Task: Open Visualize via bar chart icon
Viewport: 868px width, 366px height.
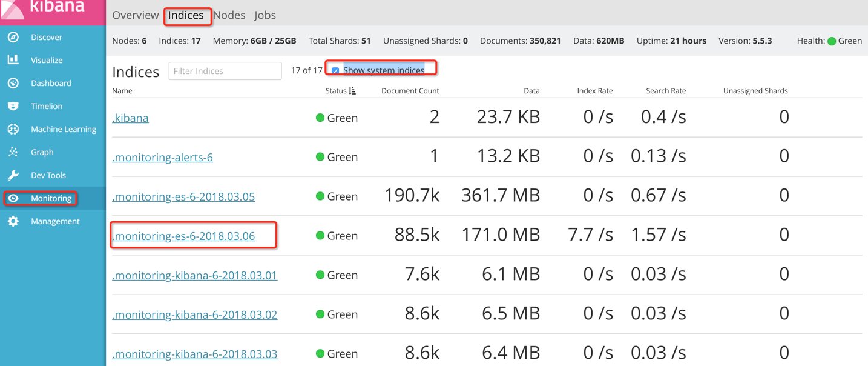Action: [x=13, y=60]
